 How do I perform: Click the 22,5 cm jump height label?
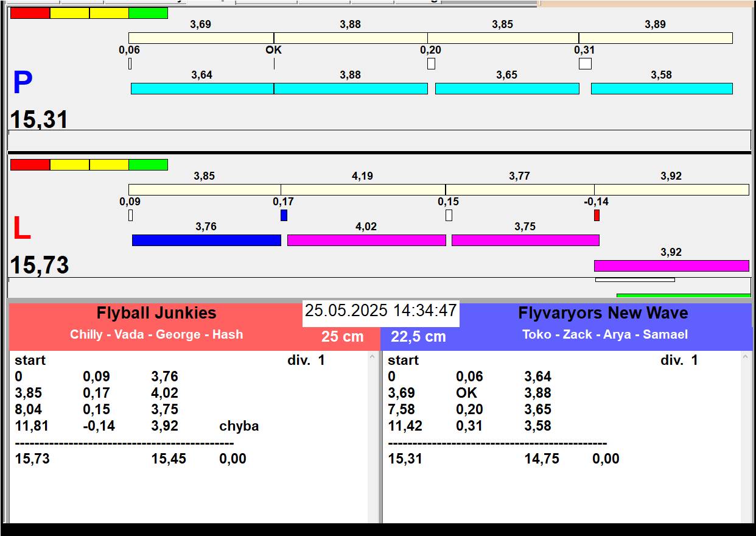point(418,337)
